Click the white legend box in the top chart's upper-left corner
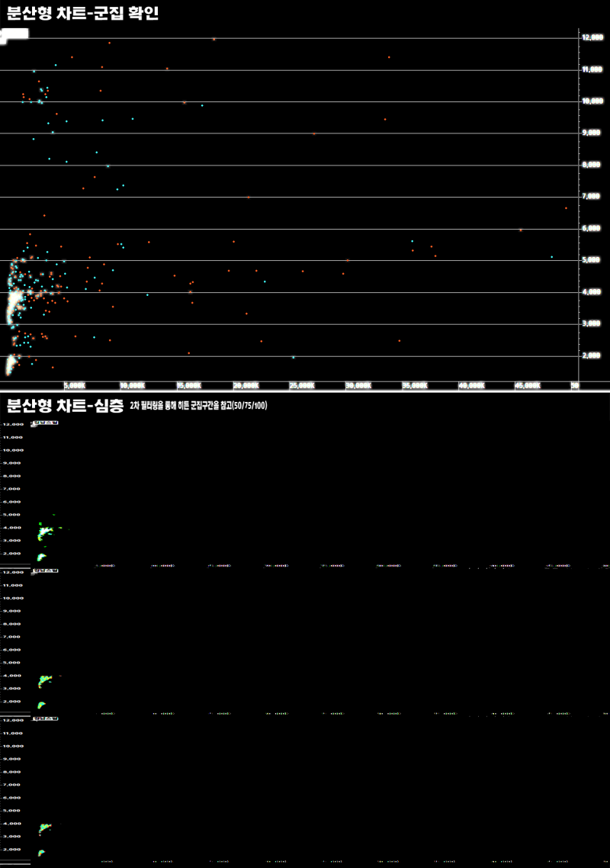The height and width of the screenshot is (868, 610). (14, 35)
